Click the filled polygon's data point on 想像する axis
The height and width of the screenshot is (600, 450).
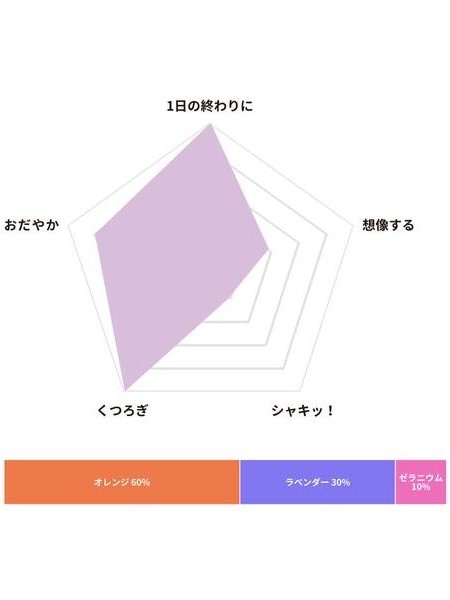(x=269, y=250)
